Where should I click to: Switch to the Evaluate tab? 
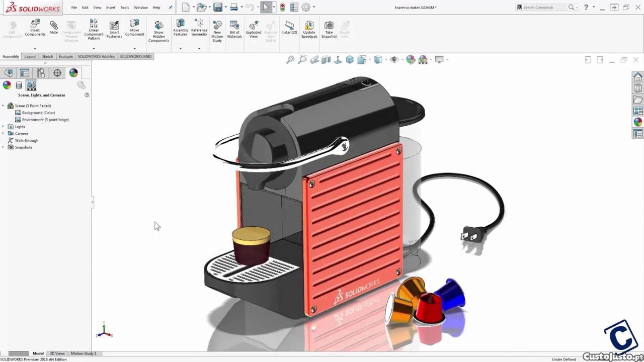[66, 56]
